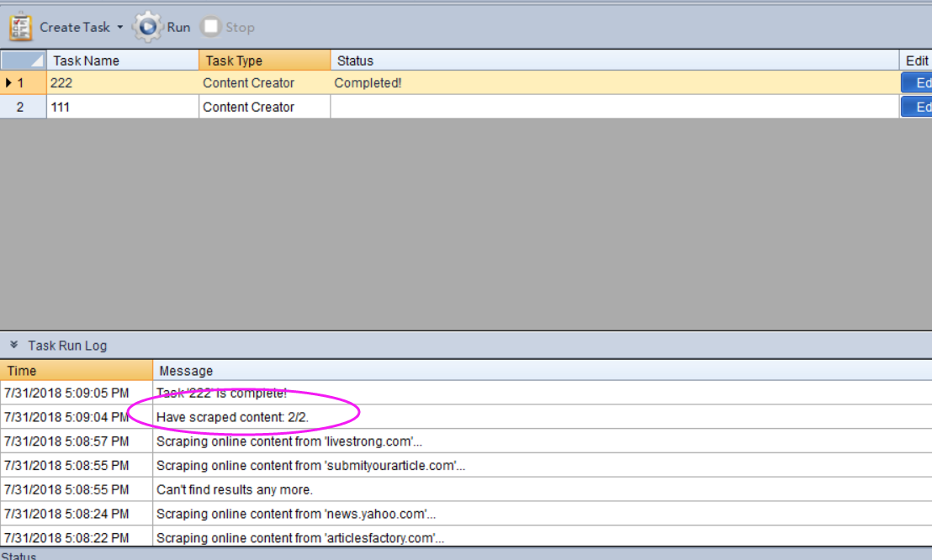Click the Message column header in log
Viewport: 932px width, 560px height.
pos(538,371)
